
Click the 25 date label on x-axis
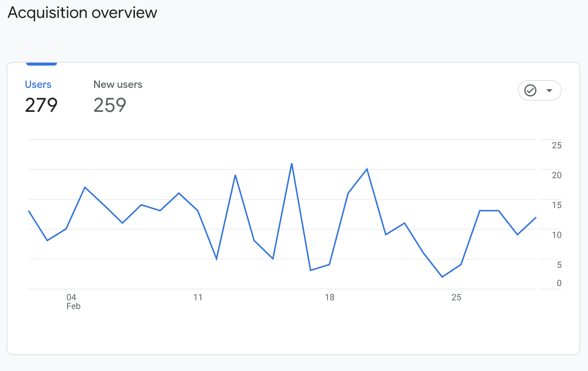coord(456,297)
